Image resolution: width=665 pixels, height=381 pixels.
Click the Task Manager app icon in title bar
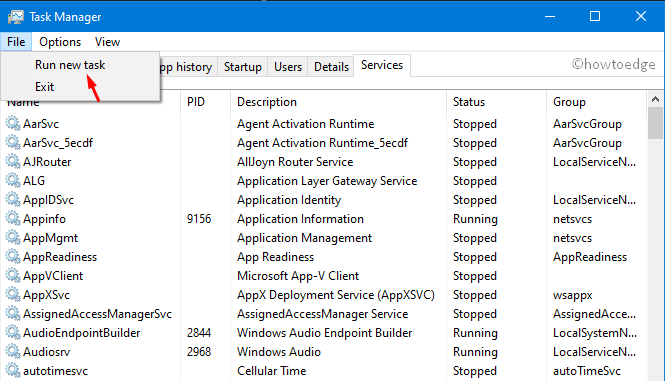(16, 17)
